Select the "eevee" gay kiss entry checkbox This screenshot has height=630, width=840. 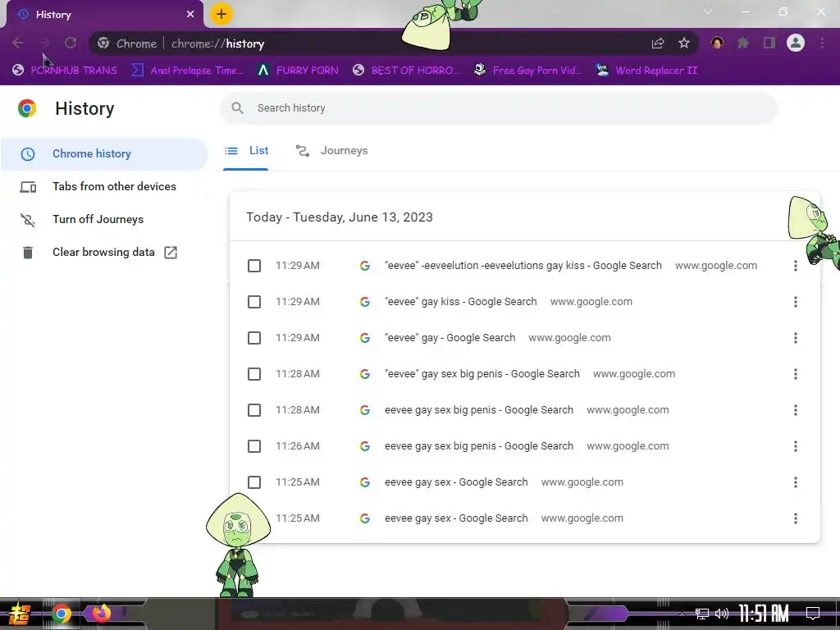point(254,302)
